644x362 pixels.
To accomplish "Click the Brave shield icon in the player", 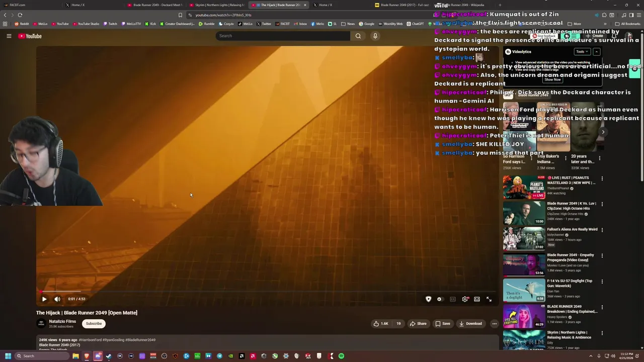I will tap(428, 299).
